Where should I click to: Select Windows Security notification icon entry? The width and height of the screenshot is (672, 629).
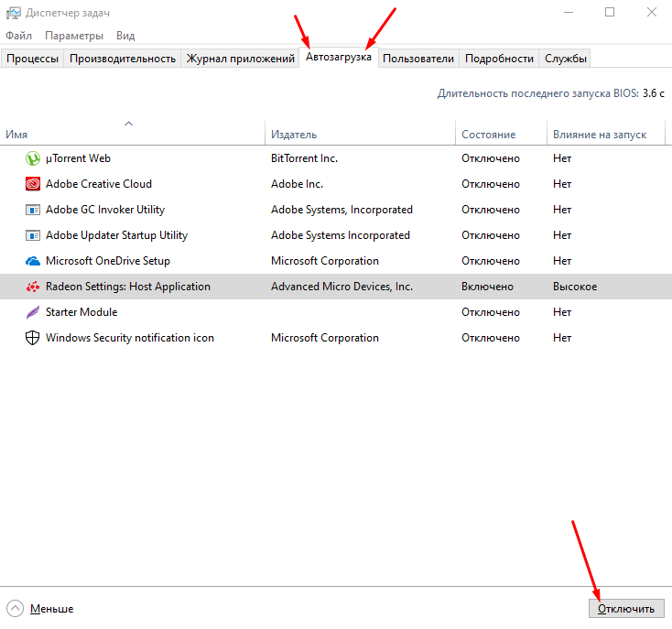click(x=129, y=338)
